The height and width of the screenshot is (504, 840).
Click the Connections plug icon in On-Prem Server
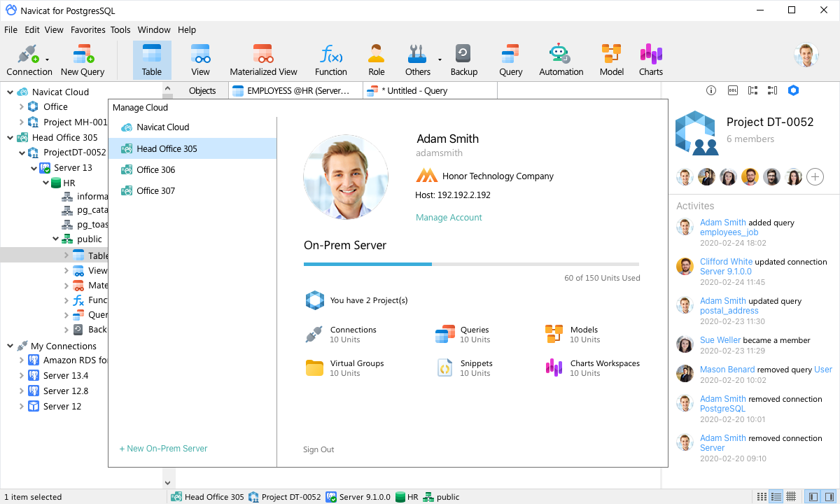pyautogui.click(x=314, y=335)
